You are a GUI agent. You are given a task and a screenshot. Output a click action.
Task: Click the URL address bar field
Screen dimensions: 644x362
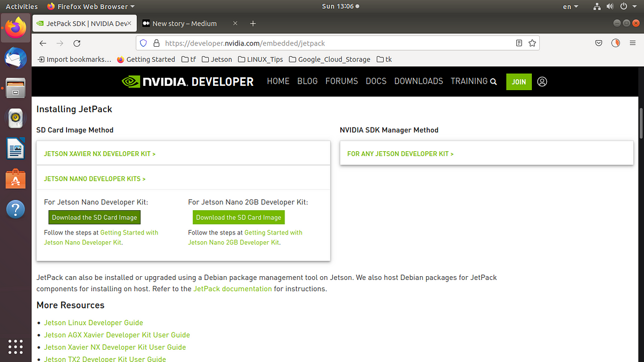coord(338,43)
